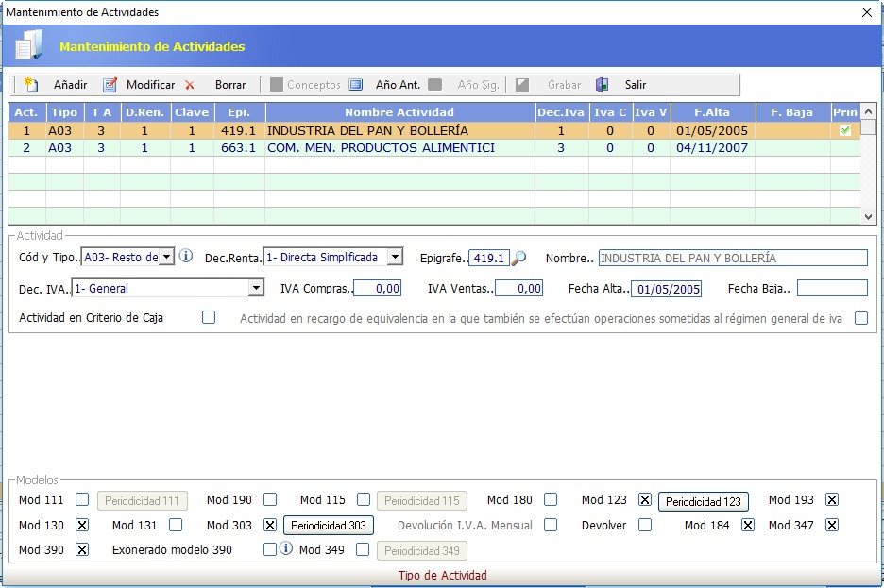This screenshot has width=884, height=588.
Task: Open the Dec. IVA General dropdown
Action: coord(255,288)
